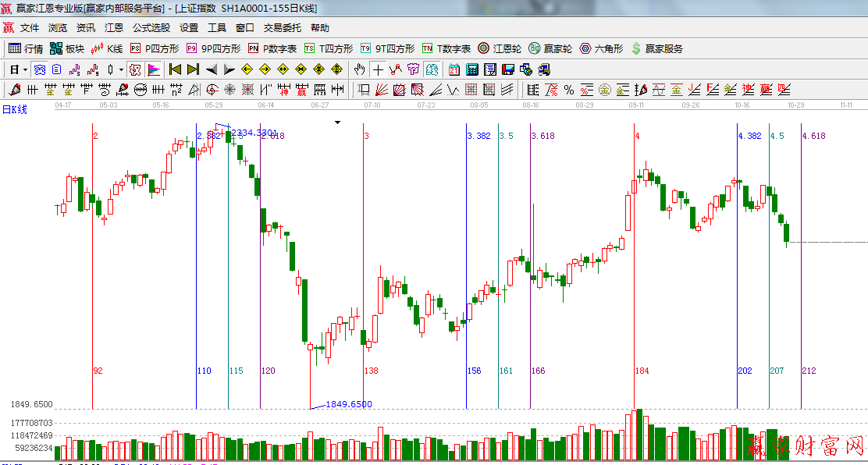Jump to first bar with skip-back arrow

(175, 69)
